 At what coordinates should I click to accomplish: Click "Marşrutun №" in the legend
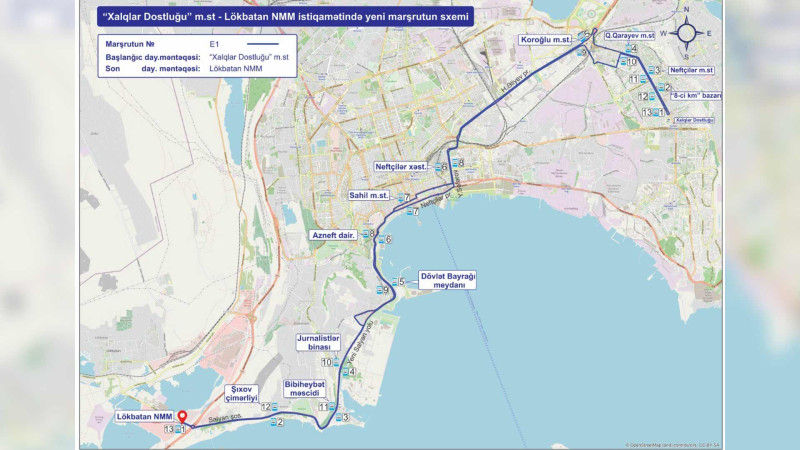pyautogui.click(x=130, y=44)
